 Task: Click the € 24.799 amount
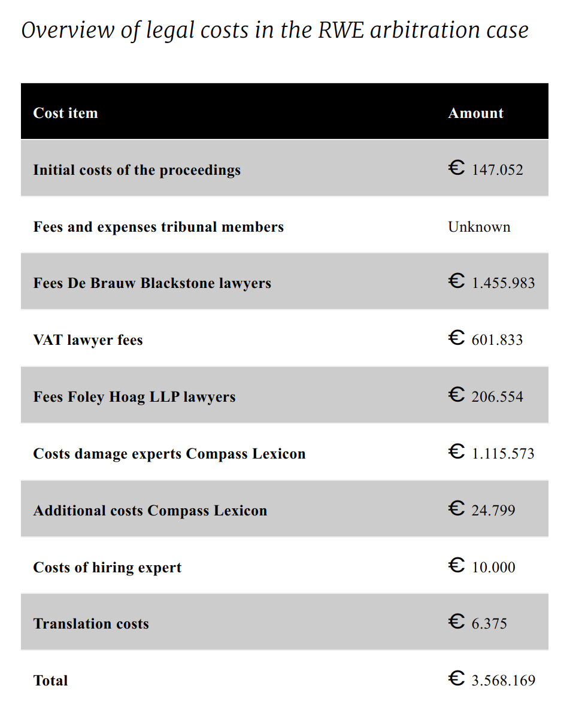(481, 509)
